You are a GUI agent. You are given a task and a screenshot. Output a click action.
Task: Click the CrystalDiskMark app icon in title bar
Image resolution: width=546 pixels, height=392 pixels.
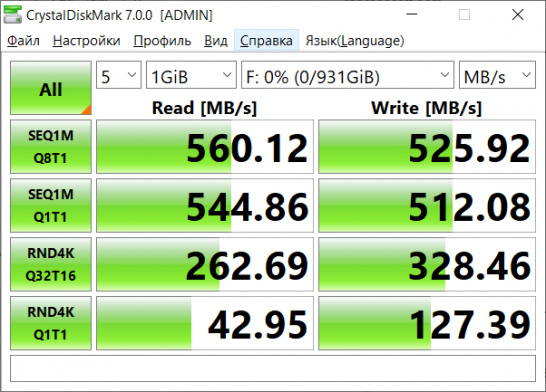point(13,15)
